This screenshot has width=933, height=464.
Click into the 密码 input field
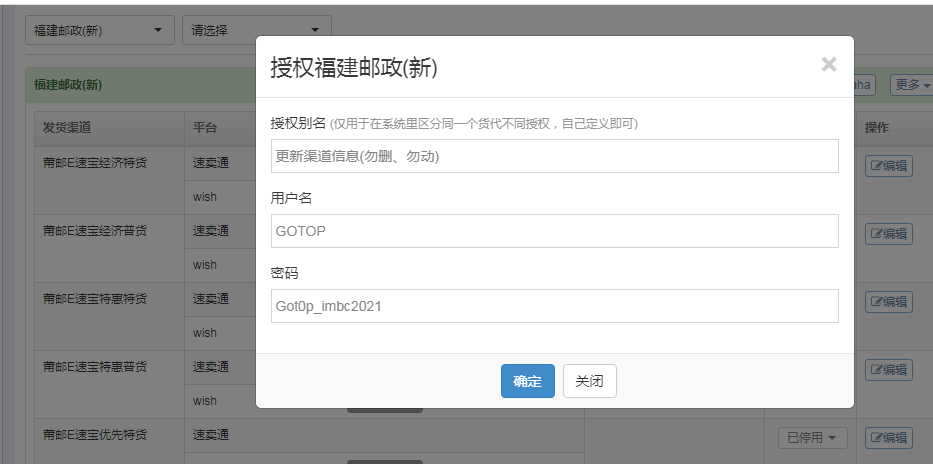tap(555, 306)
